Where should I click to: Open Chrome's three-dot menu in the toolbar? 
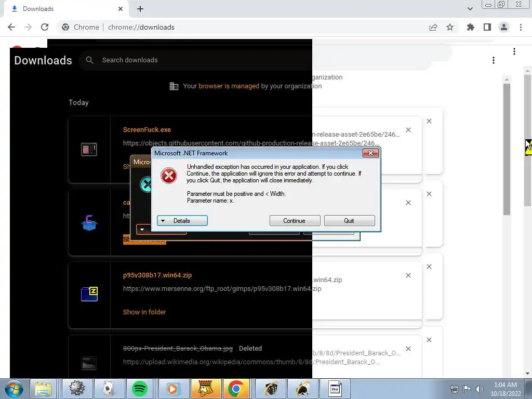(521, 27)
